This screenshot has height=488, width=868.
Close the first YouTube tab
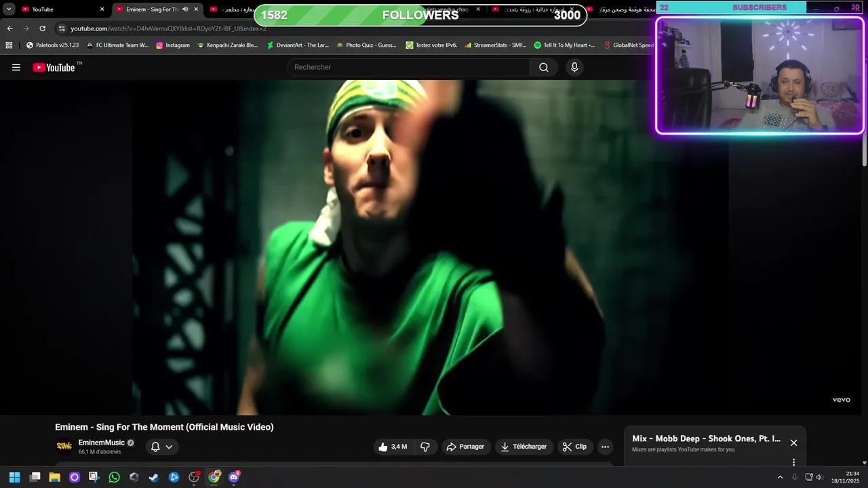pyautogui.click(x=102, y=9)
